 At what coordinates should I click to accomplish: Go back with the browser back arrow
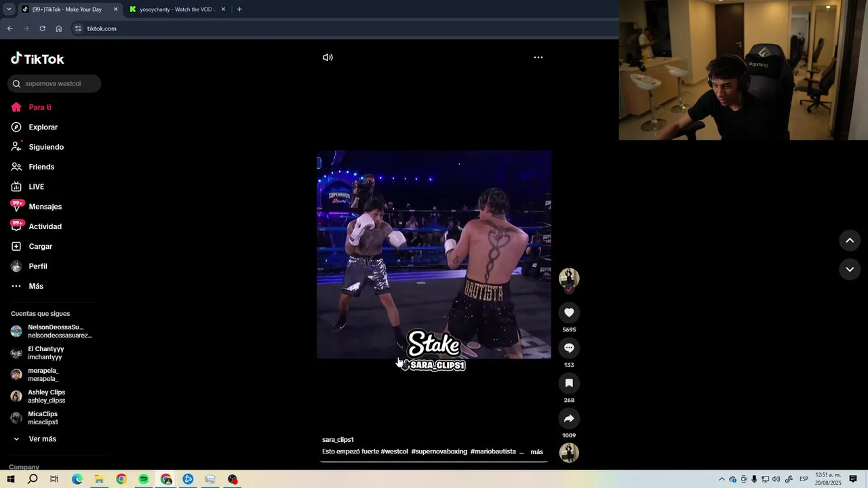[x=9, y=28]
